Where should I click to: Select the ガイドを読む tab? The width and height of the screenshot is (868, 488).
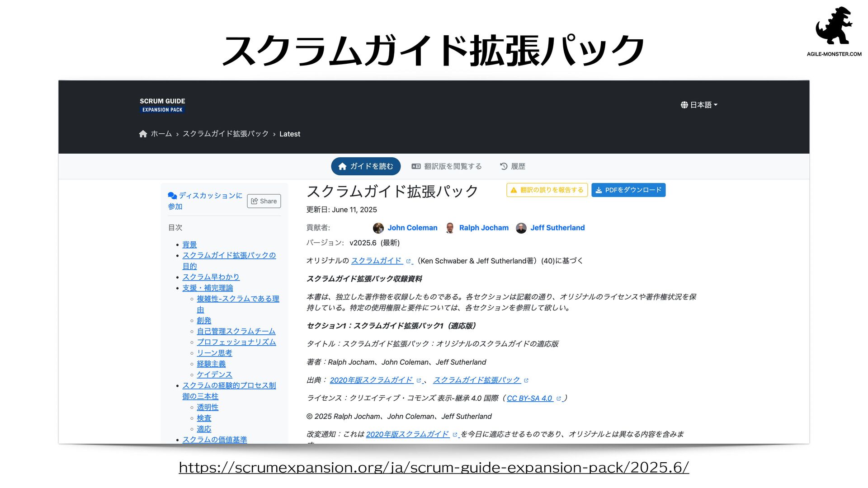pyautogui.click(x=366, y=166)
